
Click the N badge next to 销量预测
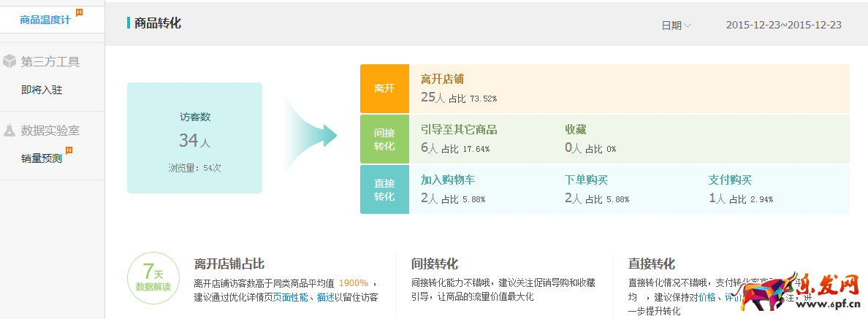coord(69,150)
